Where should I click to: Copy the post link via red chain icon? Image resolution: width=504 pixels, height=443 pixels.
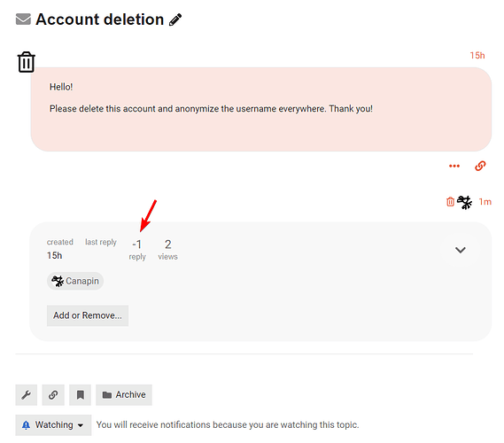click(480, 166)
